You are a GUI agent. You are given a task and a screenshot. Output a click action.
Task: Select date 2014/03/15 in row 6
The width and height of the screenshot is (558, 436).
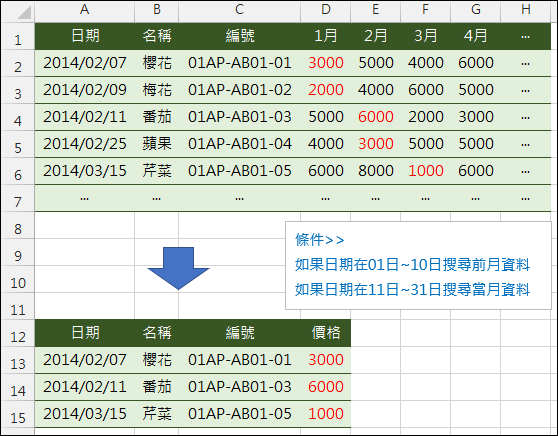[85, 171]
